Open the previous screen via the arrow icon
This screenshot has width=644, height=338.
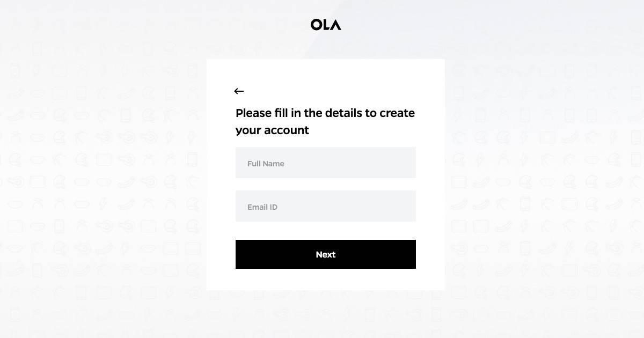pyautogui.click(x=239, y=91)
